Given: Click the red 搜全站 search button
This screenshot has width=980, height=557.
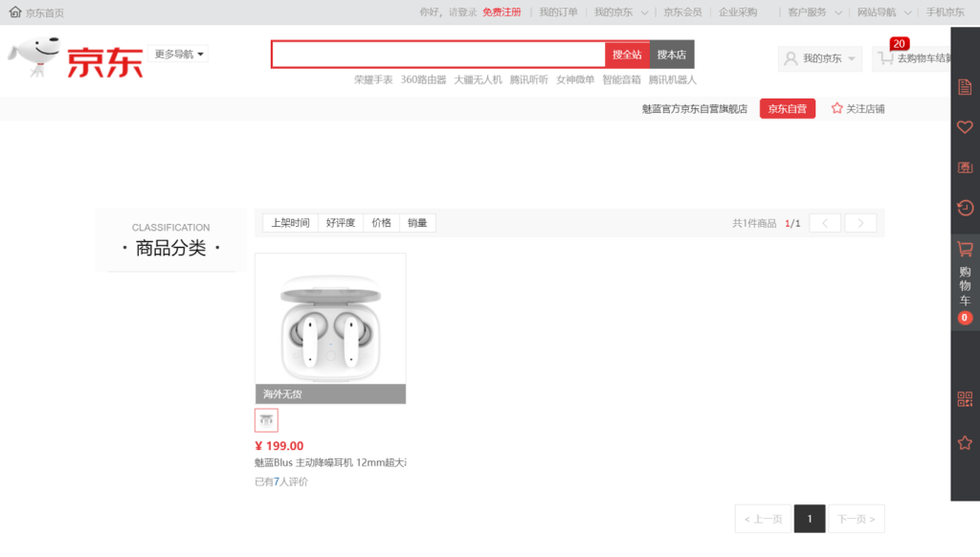Looking at the screenshot, I should (x=627, y=55).
